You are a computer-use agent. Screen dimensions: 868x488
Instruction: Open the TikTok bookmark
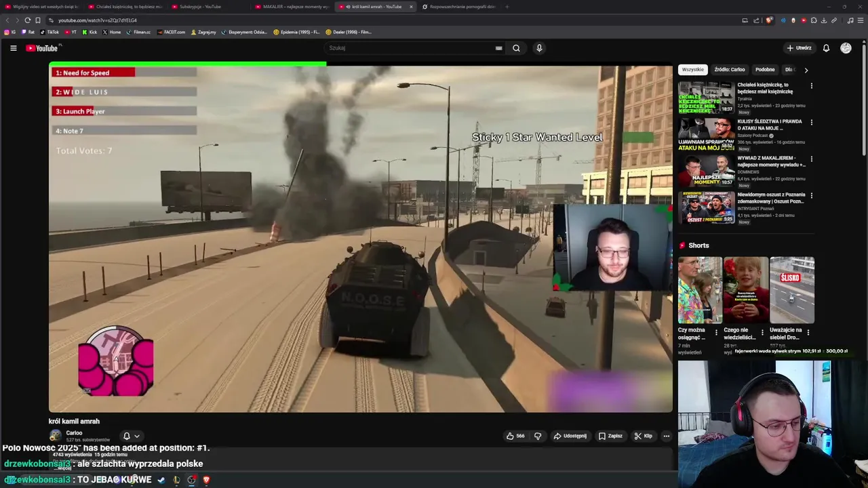tap(50, 32)
